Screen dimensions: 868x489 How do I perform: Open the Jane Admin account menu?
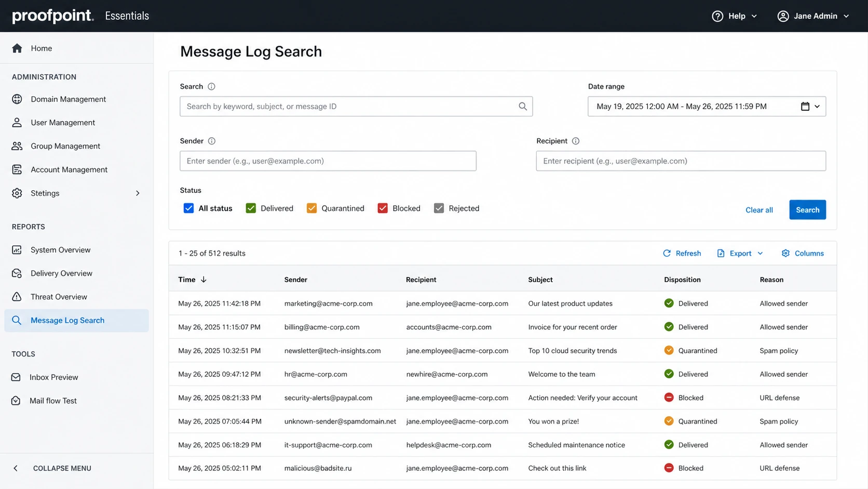pyautogui.click(x=813, y=16)
